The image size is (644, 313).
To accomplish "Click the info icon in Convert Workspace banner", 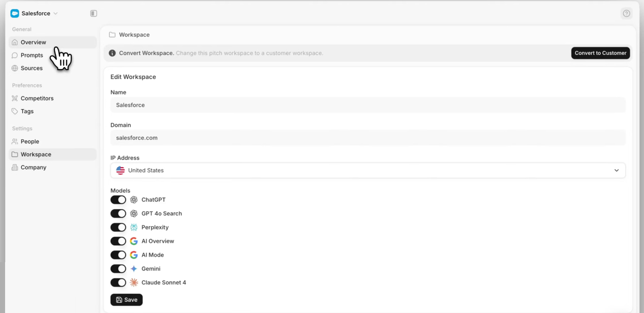I will click(112, 53).
